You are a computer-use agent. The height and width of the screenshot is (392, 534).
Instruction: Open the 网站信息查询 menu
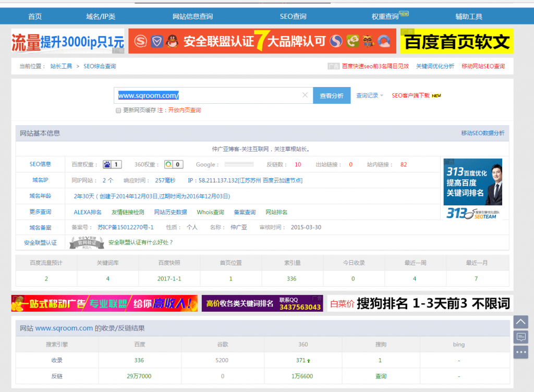pos(193,16)
